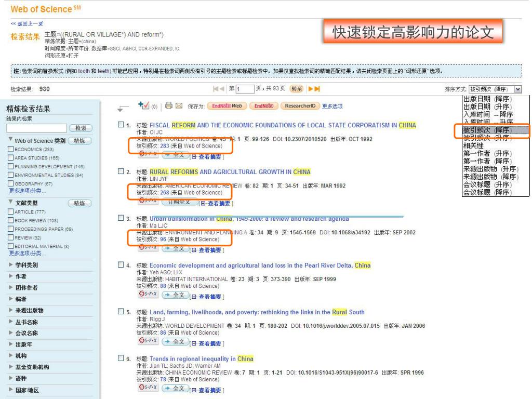532x399 pixels.
Task: Check PLANNING DEVELOPMENT category
Action: [x=10, y=166]
